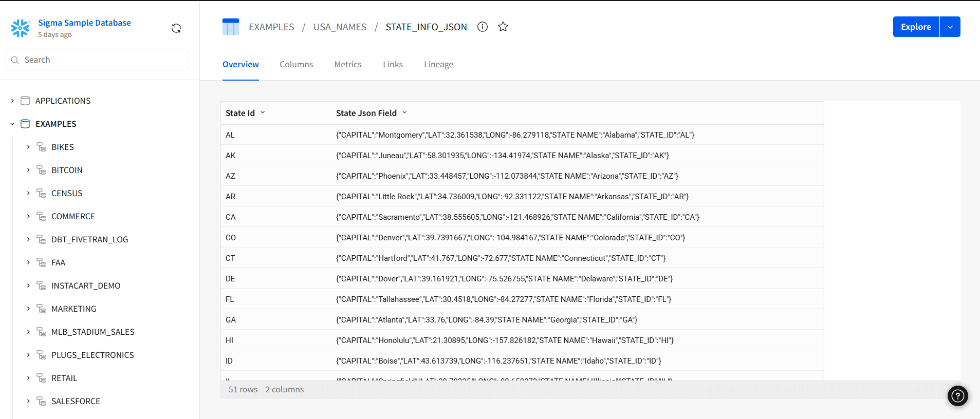Click the EXAMPLES database icon
Screen dimensions: 980x419
(25, 124)
